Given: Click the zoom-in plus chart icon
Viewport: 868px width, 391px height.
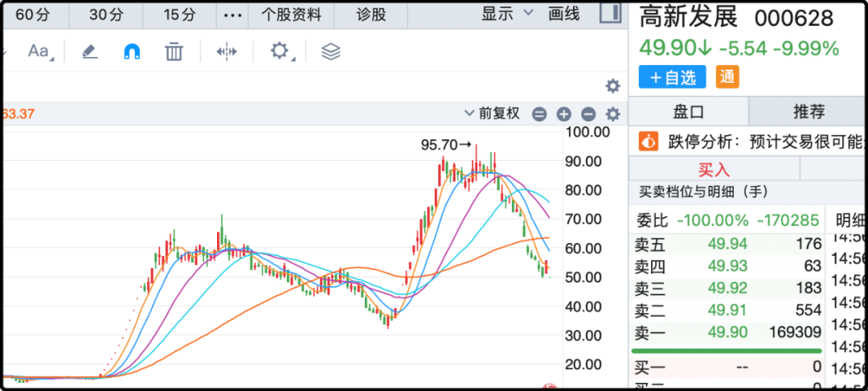Looking at the screenshot, I should point(563,114).
